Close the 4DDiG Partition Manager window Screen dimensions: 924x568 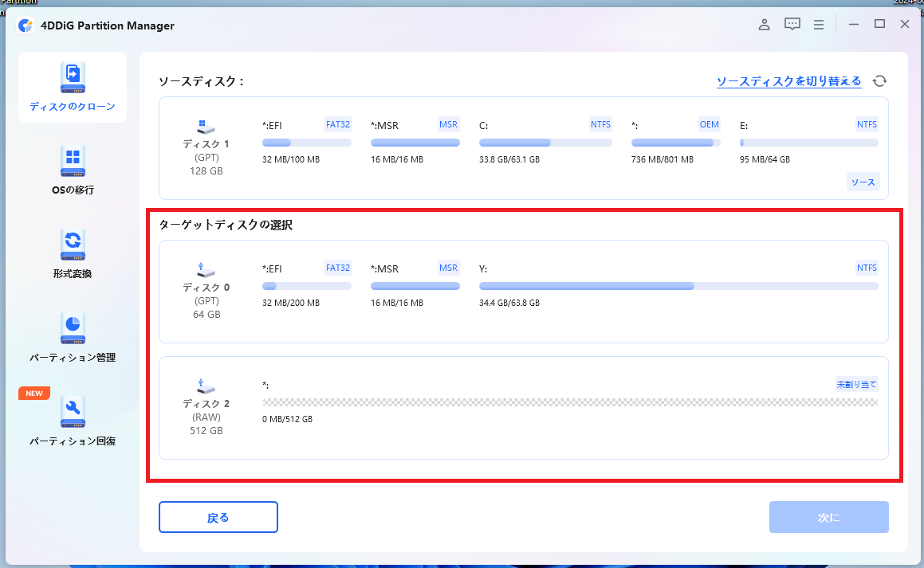click(x=905, y=24)
